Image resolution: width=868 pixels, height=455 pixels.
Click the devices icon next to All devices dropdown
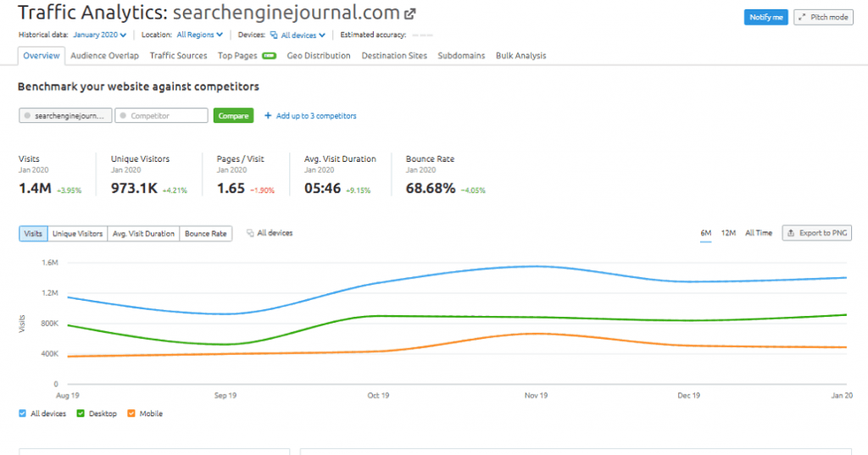coord(274,35)
